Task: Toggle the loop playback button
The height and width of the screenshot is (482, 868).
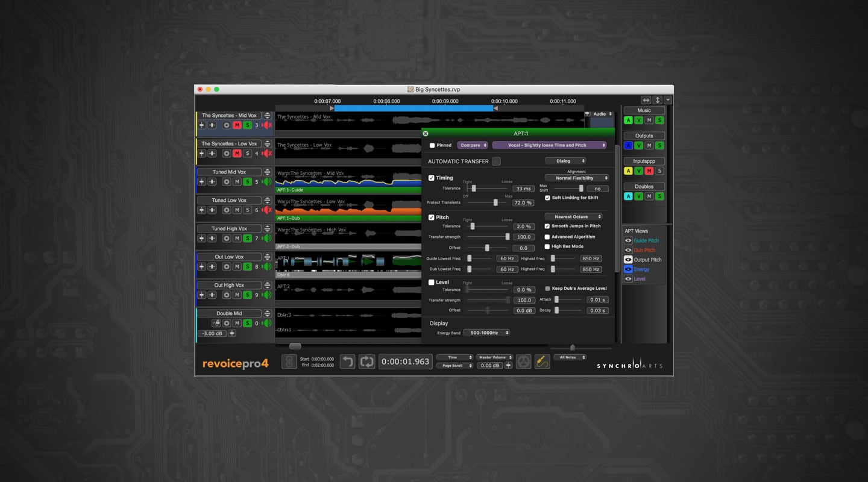Action: (x=366, y=361)
